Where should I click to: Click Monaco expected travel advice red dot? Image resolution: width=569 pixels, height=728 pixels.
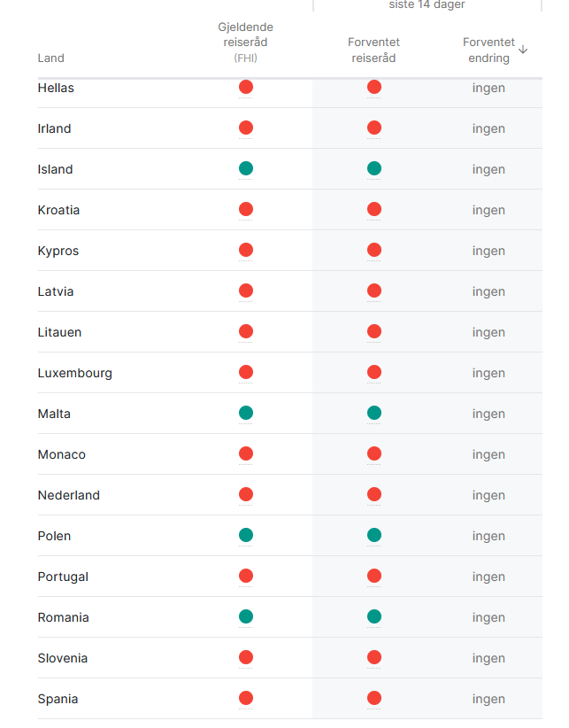click(374, 453)
